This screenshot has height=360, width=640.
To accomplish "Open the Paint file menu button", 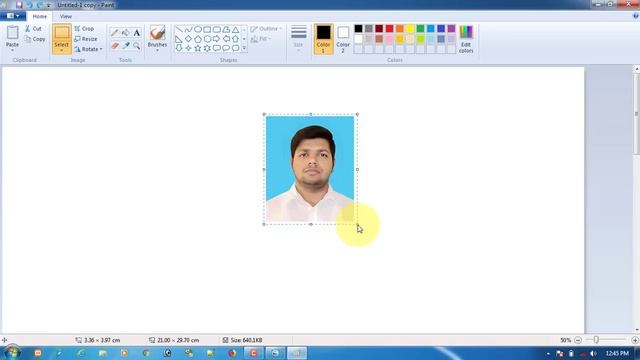I will [x=13, y=16].
